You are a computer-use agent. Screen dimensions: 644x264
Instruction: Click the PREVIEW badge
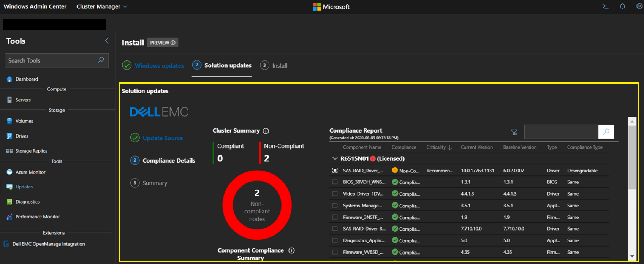click(x=163, y=43)
